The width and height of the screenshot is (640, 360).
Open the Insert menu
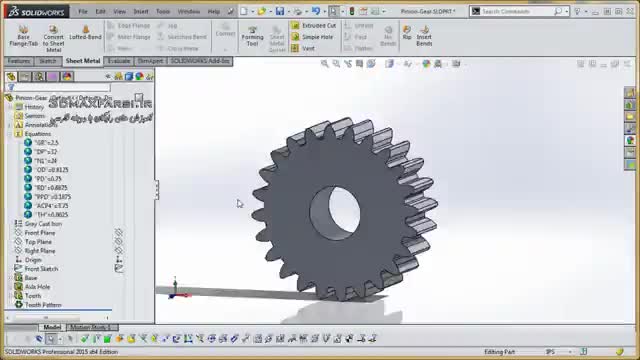[141, 11]
